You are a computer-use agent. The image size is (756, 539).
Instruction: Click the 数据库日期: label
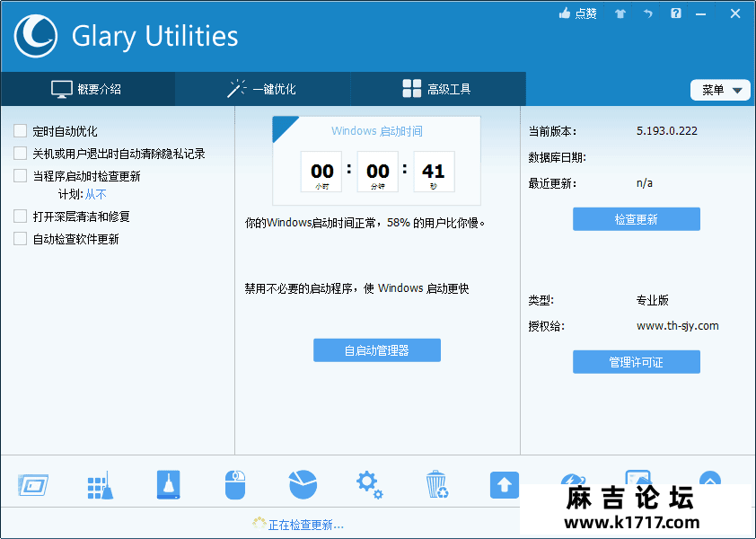558,157
